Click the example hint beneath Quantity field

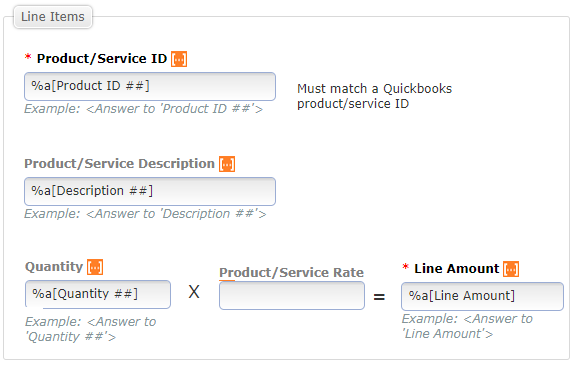(x=91, y=329)
